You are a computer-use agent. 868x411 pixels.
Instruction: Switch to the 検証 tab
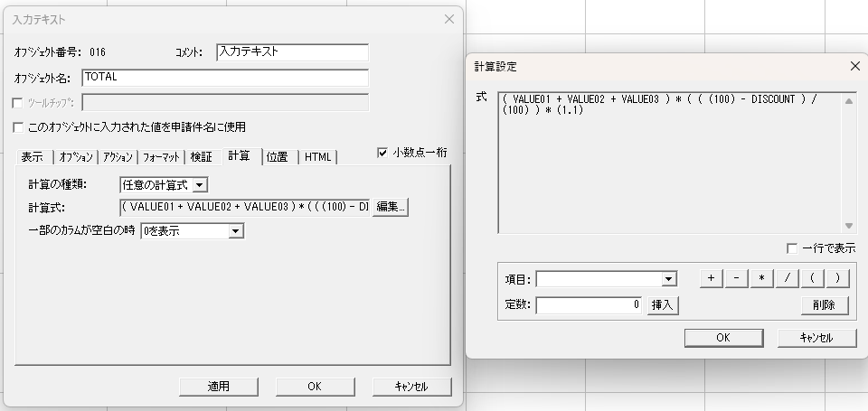click(x=202, y=157)
